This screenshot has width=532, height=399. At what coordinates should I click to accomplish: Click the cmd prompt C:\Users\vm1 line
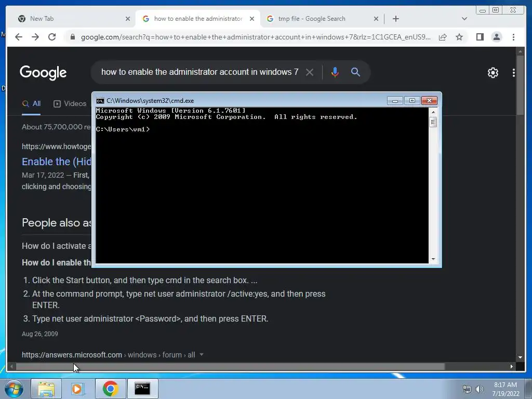tap(123, 129)
